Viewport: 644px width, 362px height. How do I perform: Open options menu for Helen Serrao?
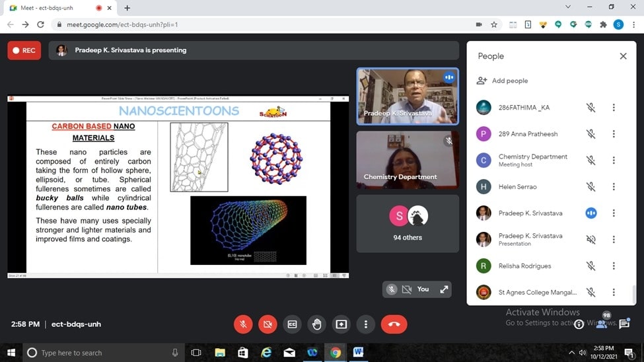[614, 187]
